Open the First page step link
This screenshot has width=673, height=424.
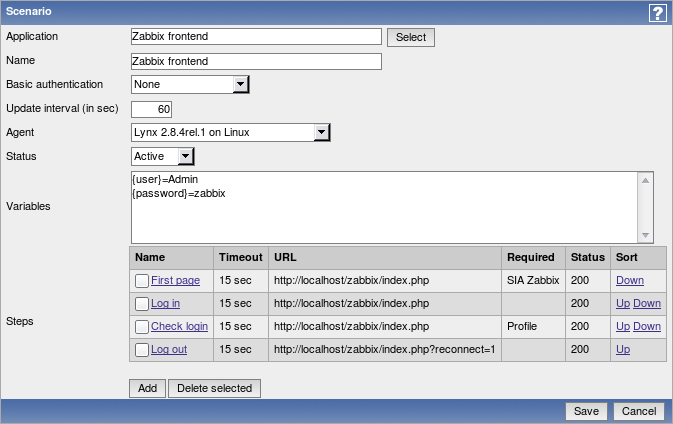click(x=175, y=280)
